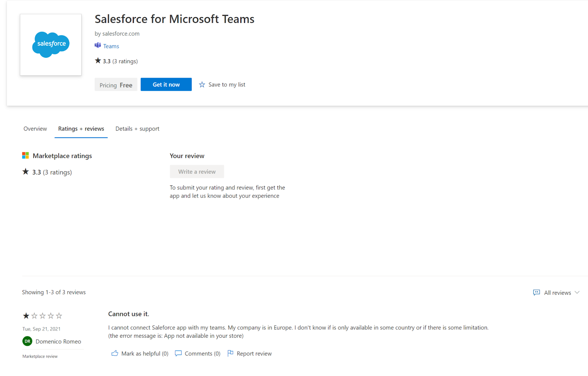
Task: Click the review title Cannot use it
Action: point(129,313)
